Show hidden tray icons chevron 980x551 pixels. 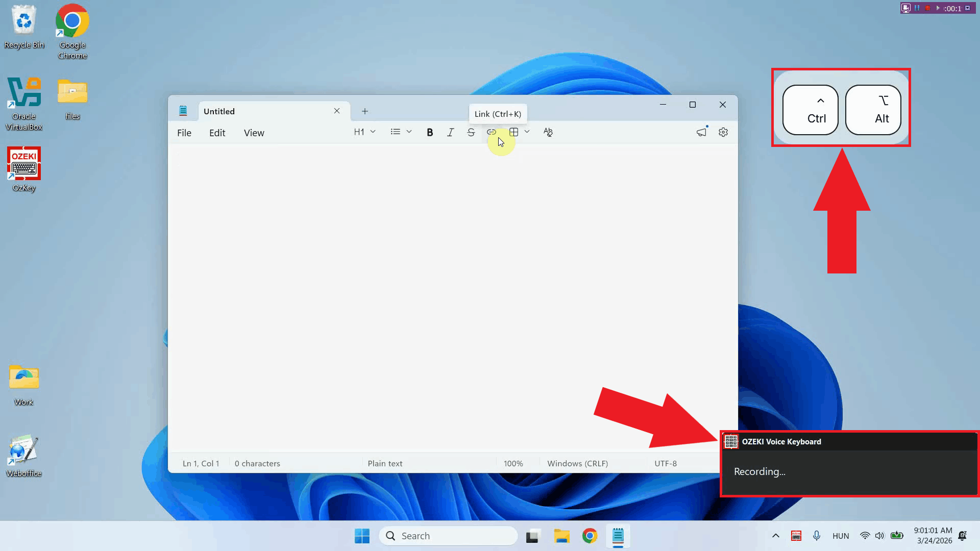click(x=776, y=536)
